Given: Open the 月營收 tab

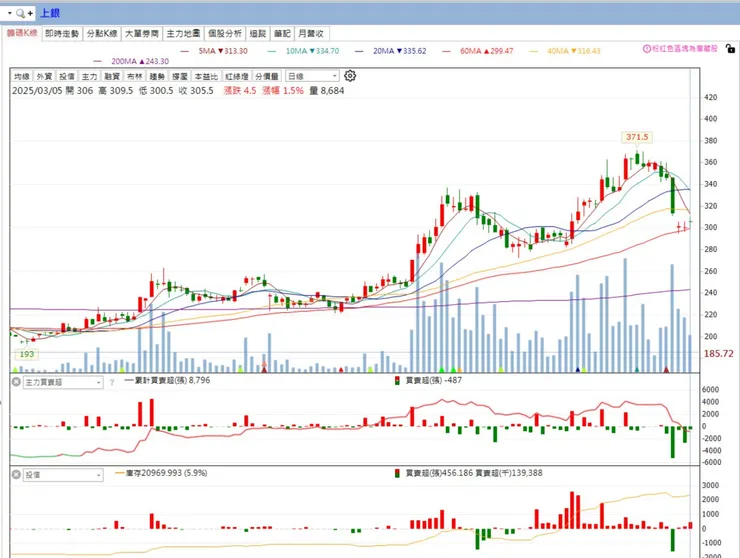Looking at the screenshot, I should point(311,34).
